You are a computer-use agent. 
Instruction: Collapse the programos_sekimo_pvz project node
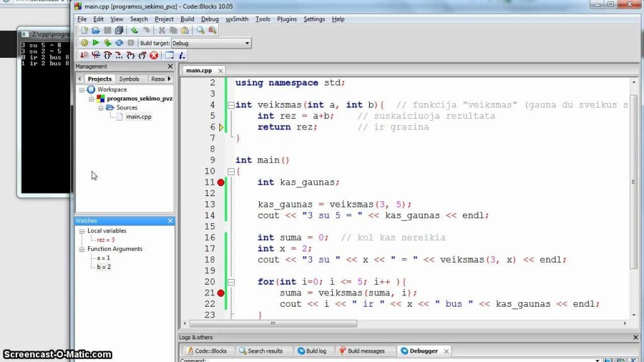(x=91, y=99)
